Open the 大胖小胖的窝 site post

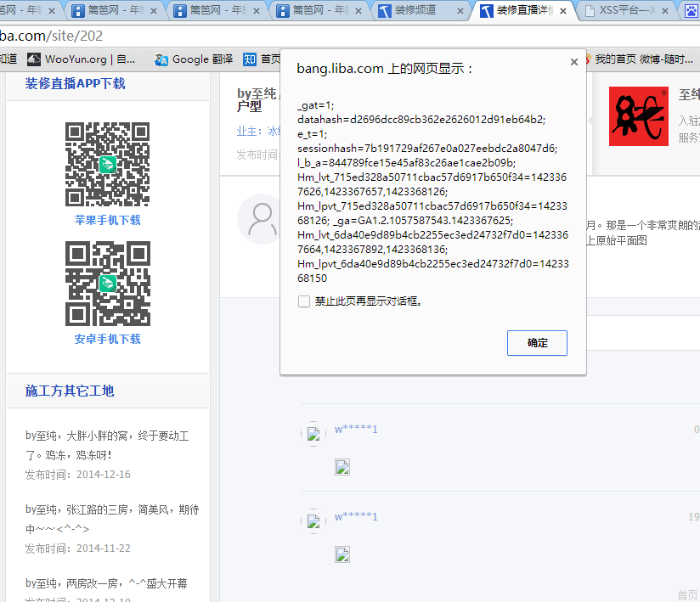[x=107, y=446]
